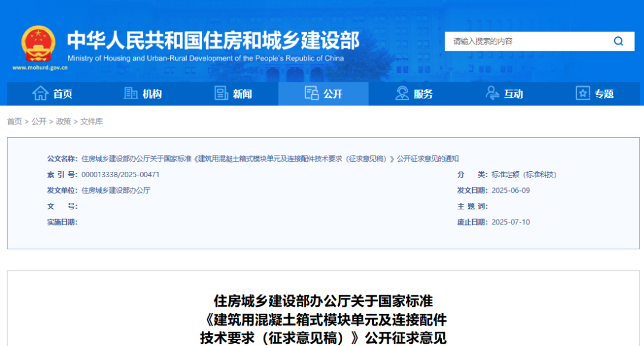Open the 服务 navigation tab
The height and width of the screenshot is (346, 644).
[x=414, y=94]
